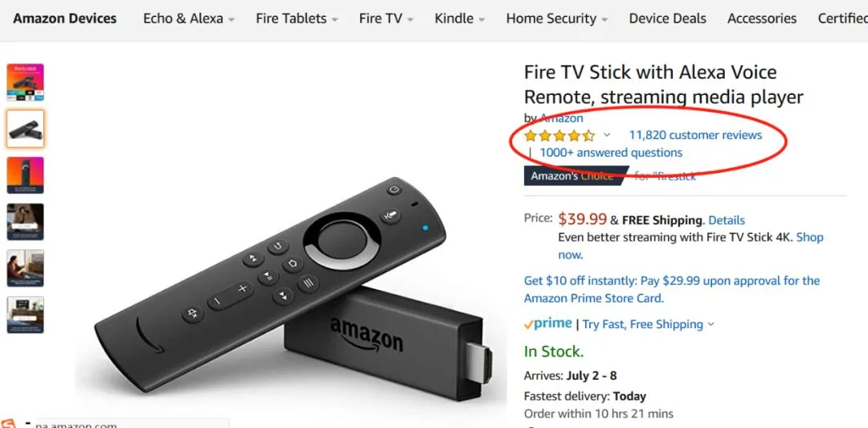868x428 pixels.
Task: Select the second remote and stick thumbnail
Action: tap(26, 129)
